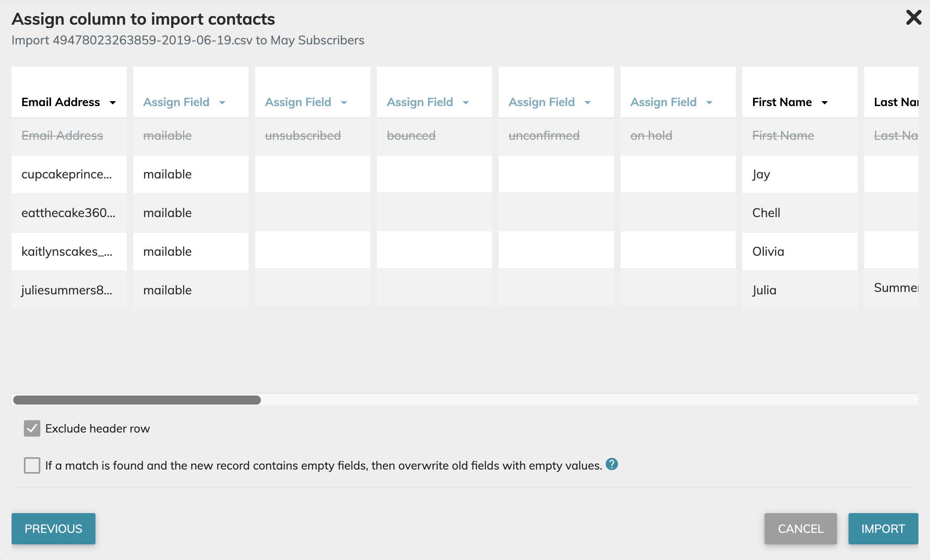Go back with the PREVIOUS button
This screenshot has height=560, width=930.
coord(53,528)
